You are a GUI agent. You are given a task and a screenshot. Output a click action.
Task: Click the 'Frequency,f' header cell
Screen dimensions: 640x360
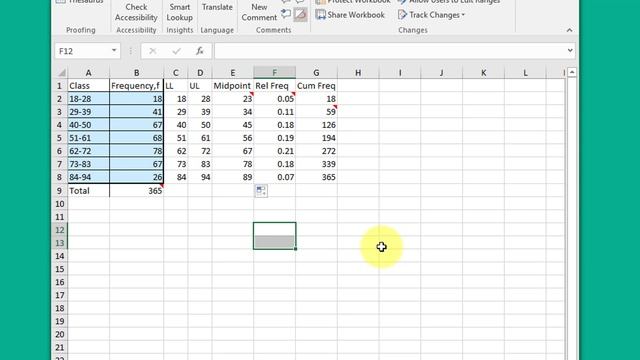click(136, 86)
